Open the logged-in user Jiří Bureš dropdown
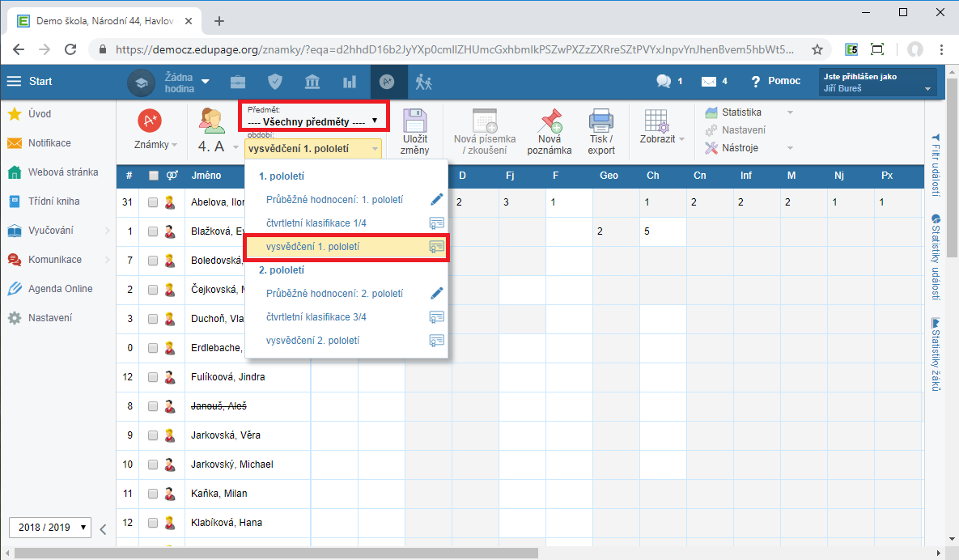 (877, 83)
